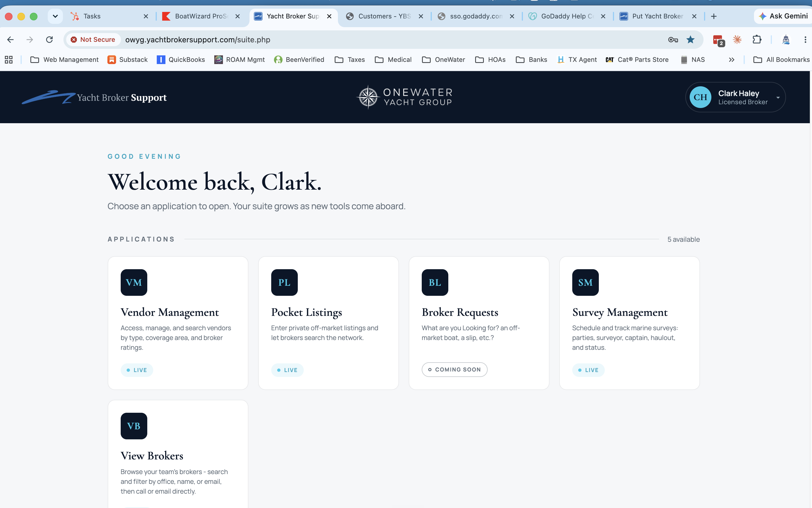Close the Customers - YBS tab
The width and height of the screenshot is (812, 508).
pyautogui.click(x=421, y=16)
